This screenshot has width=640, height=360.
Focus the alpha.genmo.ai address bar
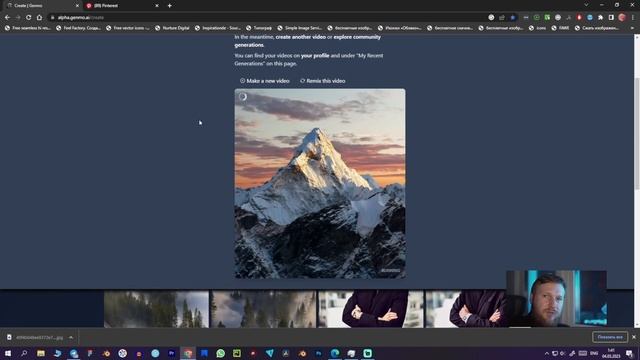pos(265,18)
